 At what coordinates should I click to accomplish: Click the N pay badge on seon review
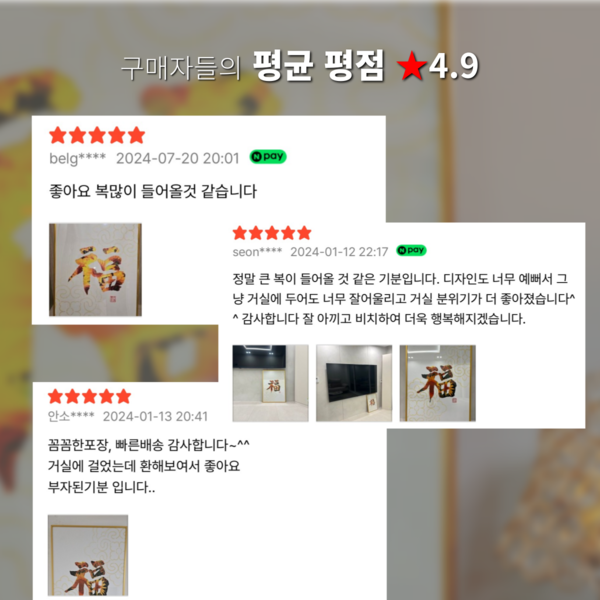pyautogui.click(x=411, y=250)
